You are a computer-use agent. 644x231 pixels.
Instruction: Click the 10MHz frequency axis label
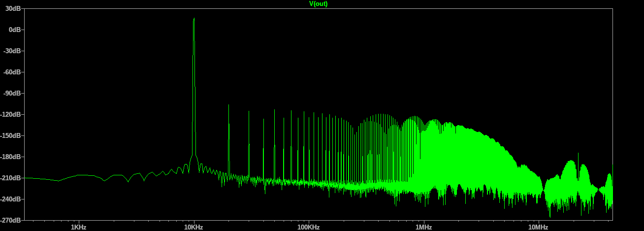pos(538,227)
